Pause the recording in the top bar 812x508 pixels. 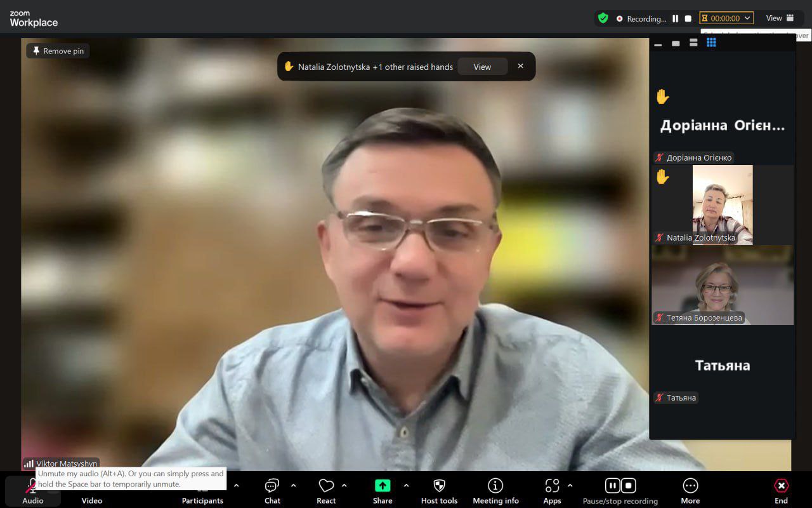click(676, 19)
